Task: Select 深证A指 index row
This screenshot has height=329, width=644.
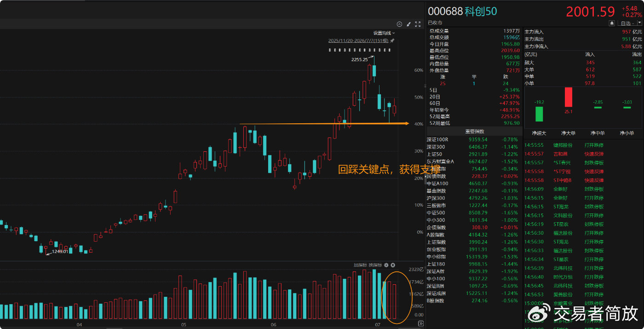Action: pos(474,271)
